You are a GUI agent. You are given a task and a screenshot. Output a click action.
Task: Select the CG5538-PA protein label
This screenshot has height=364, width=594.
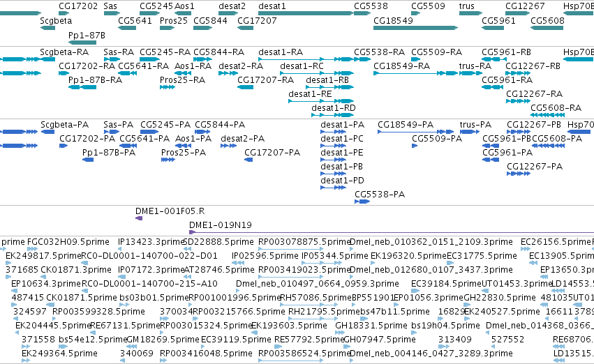click(380, 195)
